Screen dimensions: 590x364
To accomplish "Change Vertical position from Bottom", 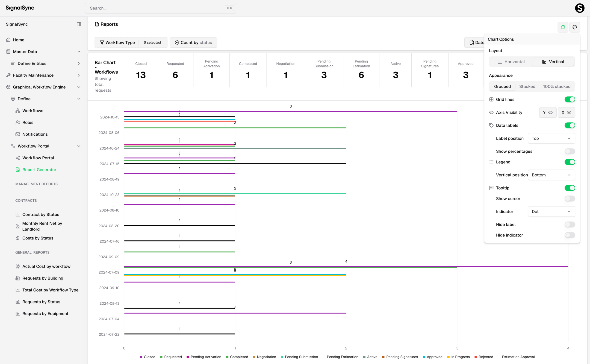I will tap(552, 175).
